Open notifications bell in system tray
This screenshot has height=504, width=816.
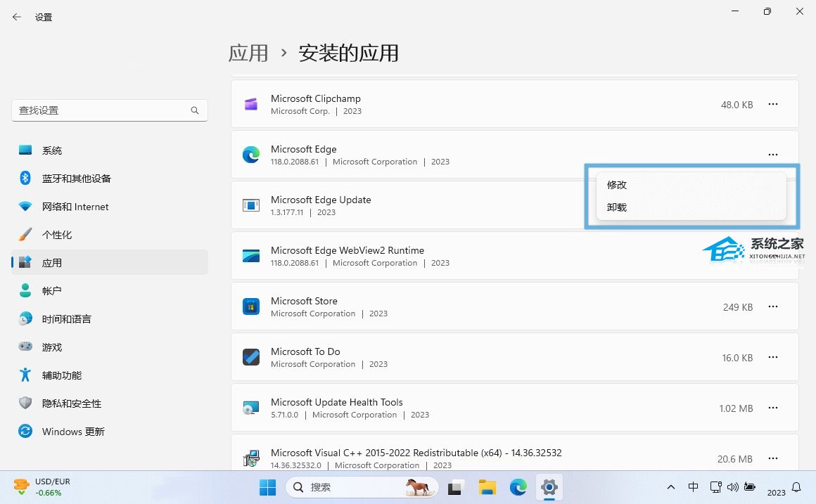(795, 486)
